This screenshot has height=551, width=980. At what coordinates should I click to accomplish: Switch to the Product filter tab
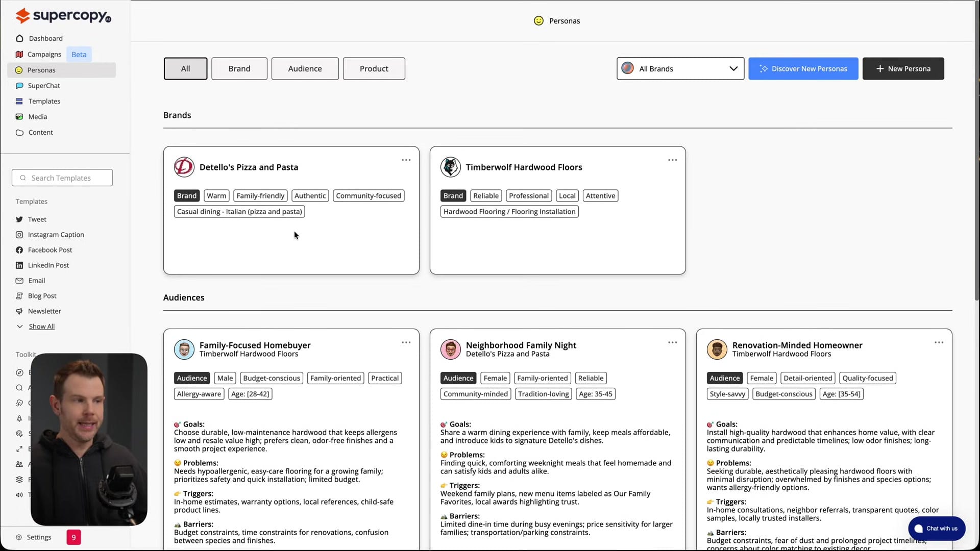374,68
